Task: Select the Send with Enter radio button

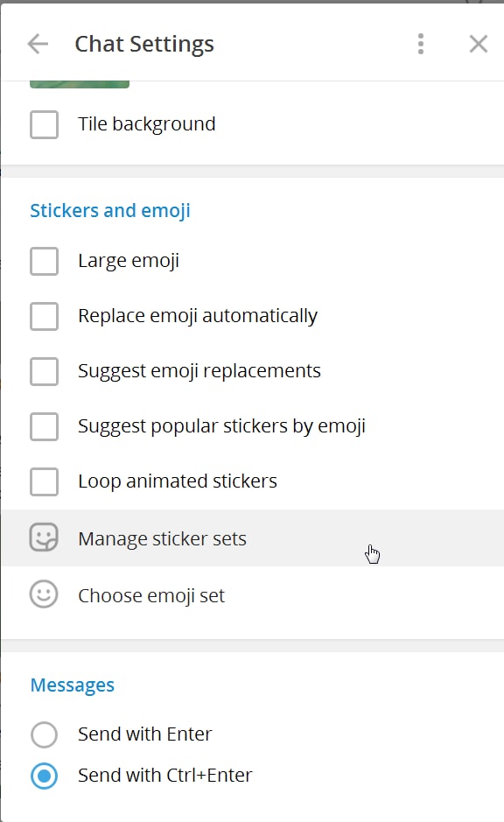Action: (44, 734)
